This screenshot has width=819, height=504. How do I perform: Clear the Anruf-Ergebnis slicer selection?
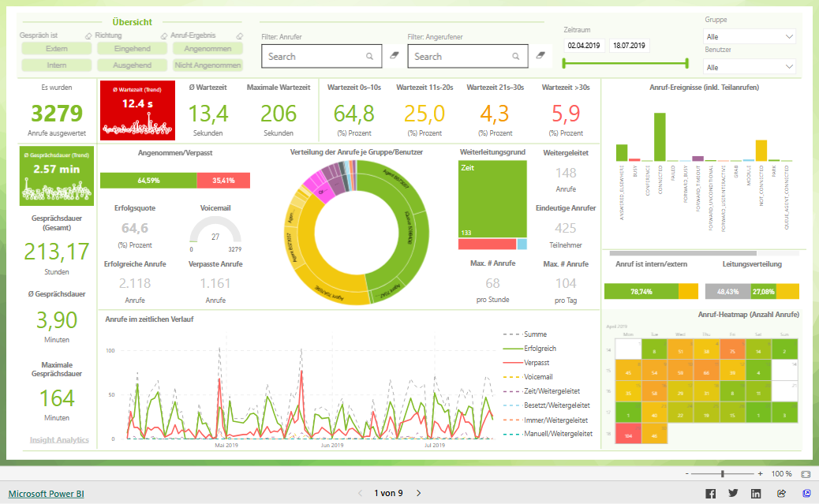240,36
